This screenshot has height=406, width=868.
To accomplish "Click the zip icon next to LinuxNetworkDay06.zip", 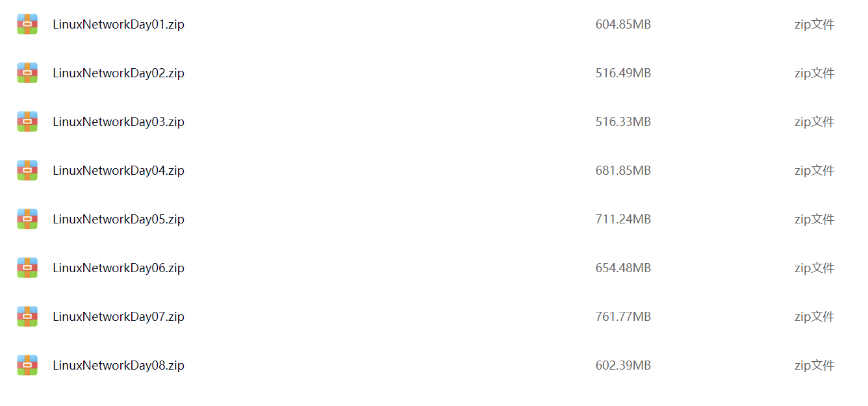I will click(27, 268).
